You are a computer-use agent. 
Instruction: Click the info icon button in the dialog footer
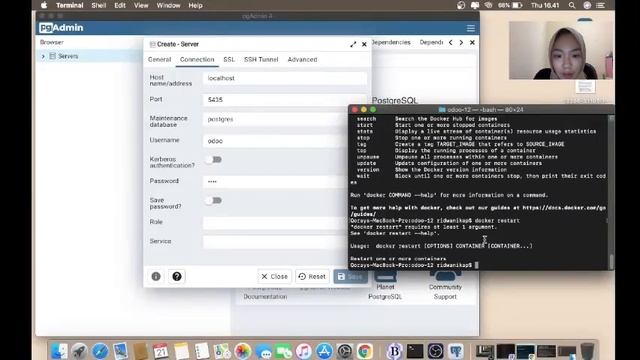tap(156, 276)
